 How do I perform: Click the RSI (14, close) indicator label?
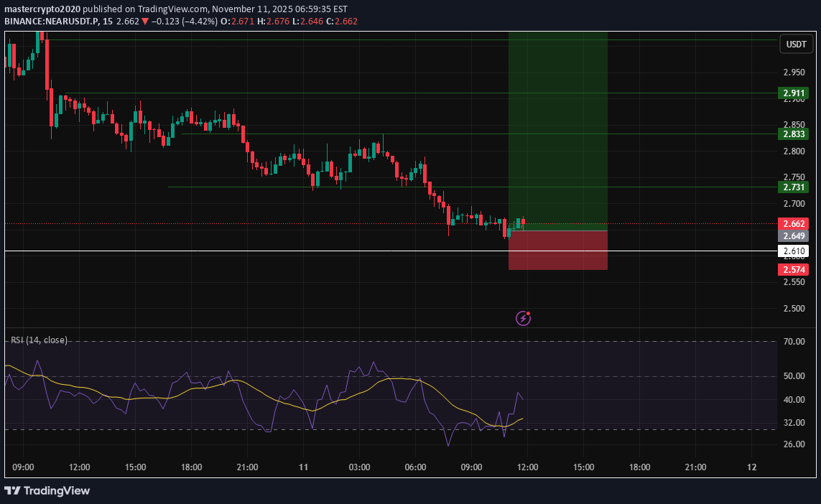click(x=38, y=340)
